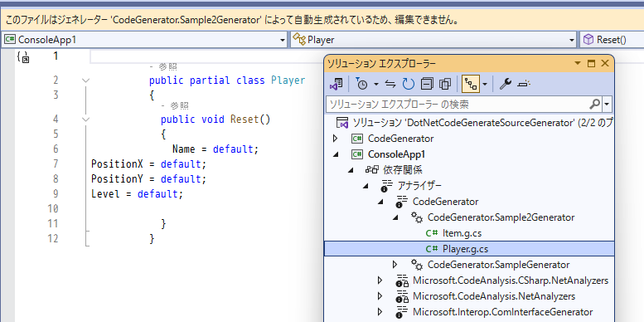Switch between solutions and folder views icon
The width and height of the screenshot is (644, 322).
[x=336, y=85]
